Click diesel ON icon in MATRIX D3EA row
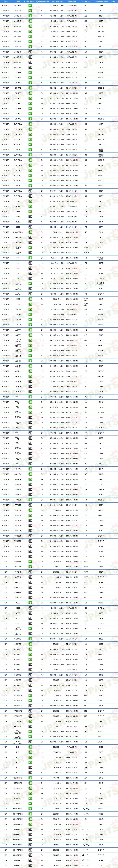 [30, 381]
